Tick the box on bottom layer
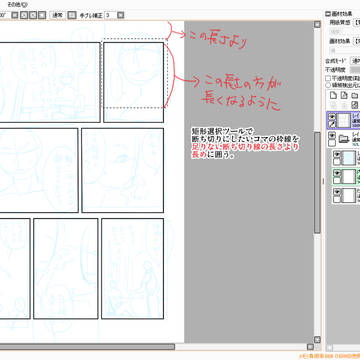Viewport: 360px width, 360px height. tap(337, 199)
